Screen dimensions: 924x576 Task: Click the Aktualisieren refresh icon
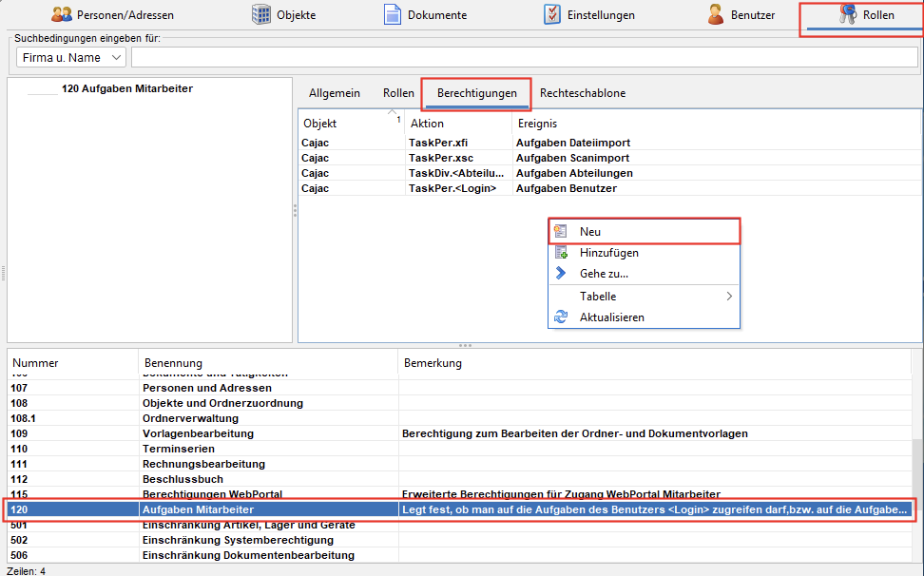pos(561,317)
